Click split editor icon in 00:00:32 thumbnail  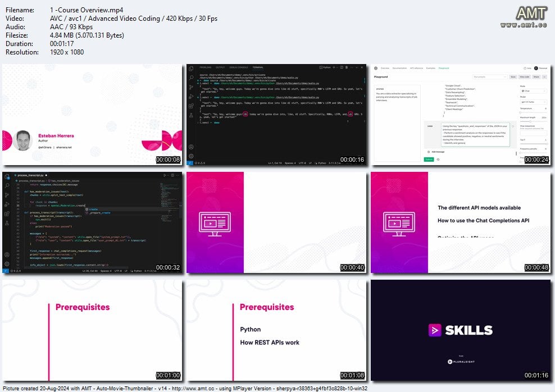(x=172, y=175)
